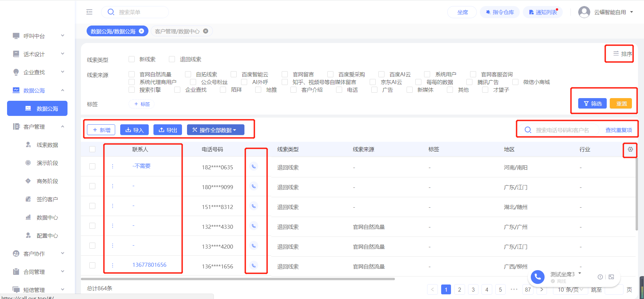This screenshot has width=644, height=299.
Task: Expand the 客户协作 menu chevron
Action: (62, 253)
